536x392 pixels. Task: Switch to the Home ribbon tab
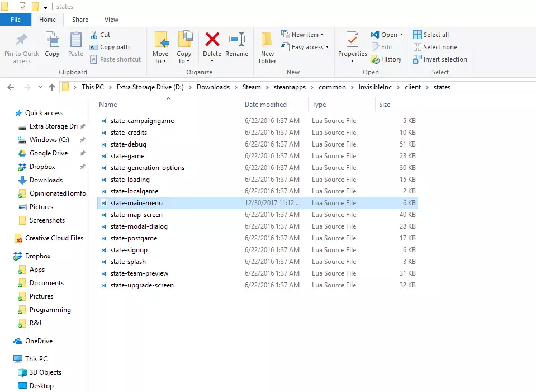coord(47,20)
